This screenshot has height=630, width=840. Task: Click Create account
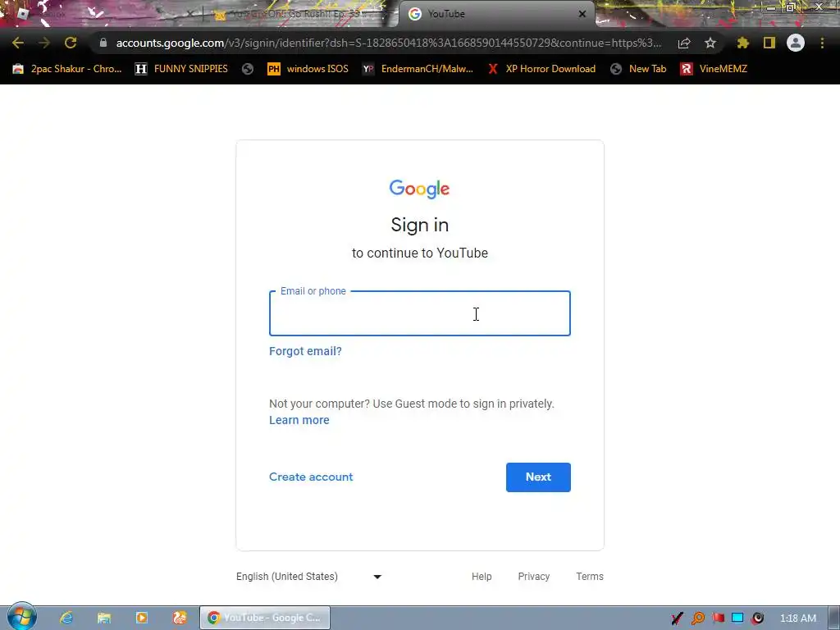tap(311, 477)
